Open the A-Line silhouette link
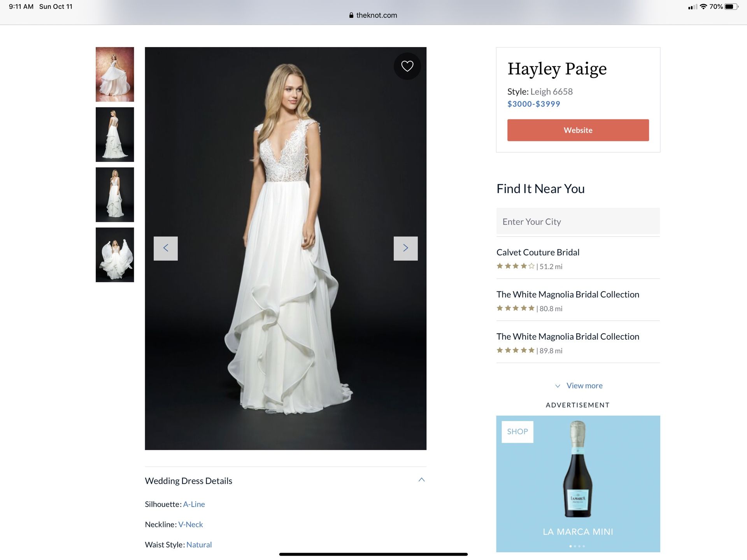747x560 pixels. [x=193, y=504]
